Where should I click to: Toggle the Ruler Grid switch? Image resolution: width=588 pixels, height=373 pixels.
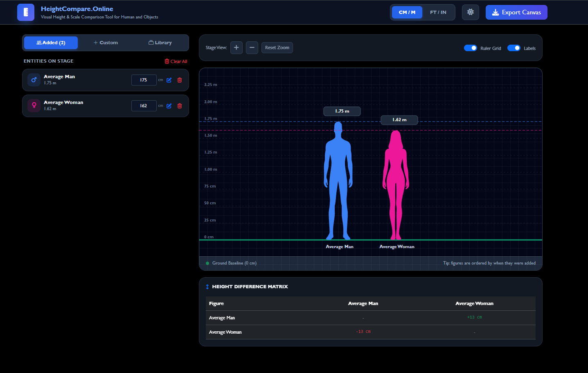click(x=471, y=48)
